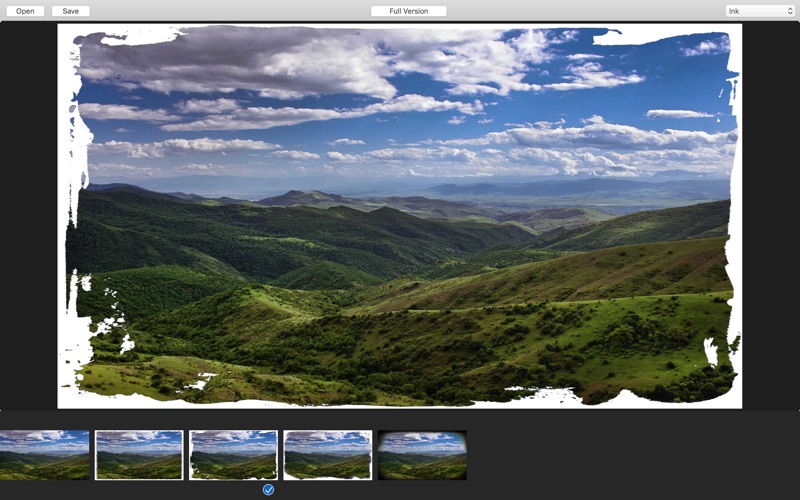Open the Full Version upgrade button

409,11
